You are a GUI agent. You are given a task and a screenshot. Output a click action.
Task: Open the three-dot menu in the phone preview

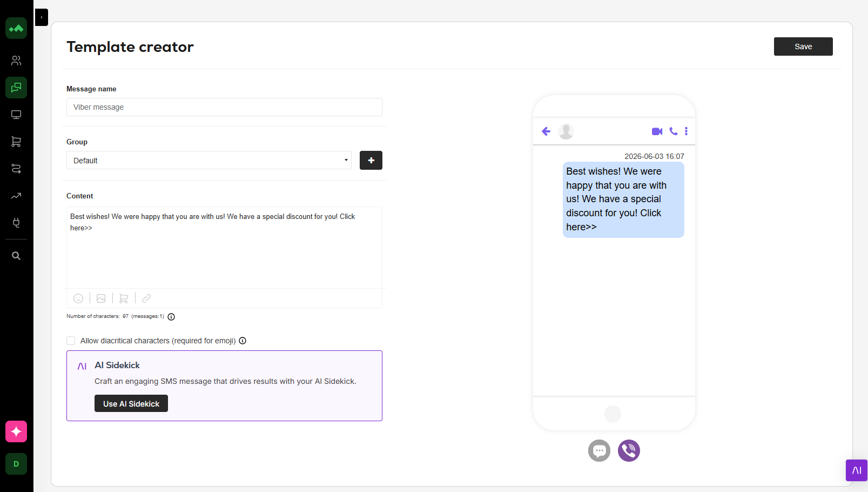[686, 131]
